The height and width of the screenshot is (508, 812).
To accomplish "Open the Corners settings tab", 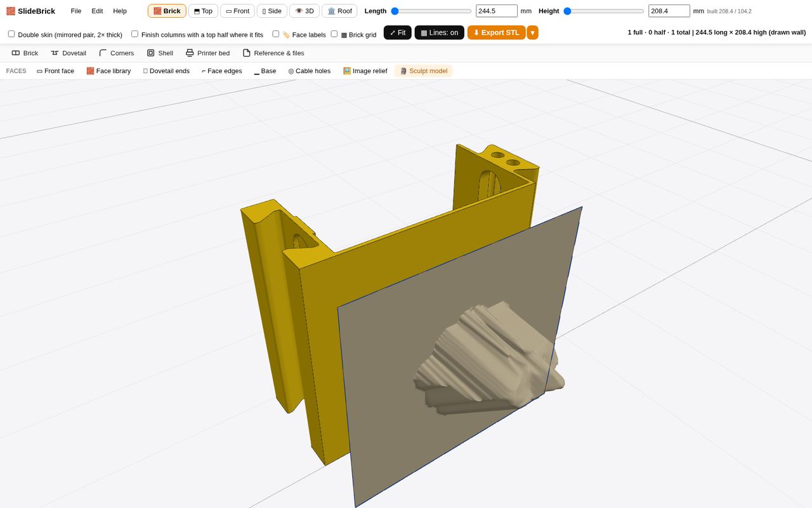I will [117, 53].
